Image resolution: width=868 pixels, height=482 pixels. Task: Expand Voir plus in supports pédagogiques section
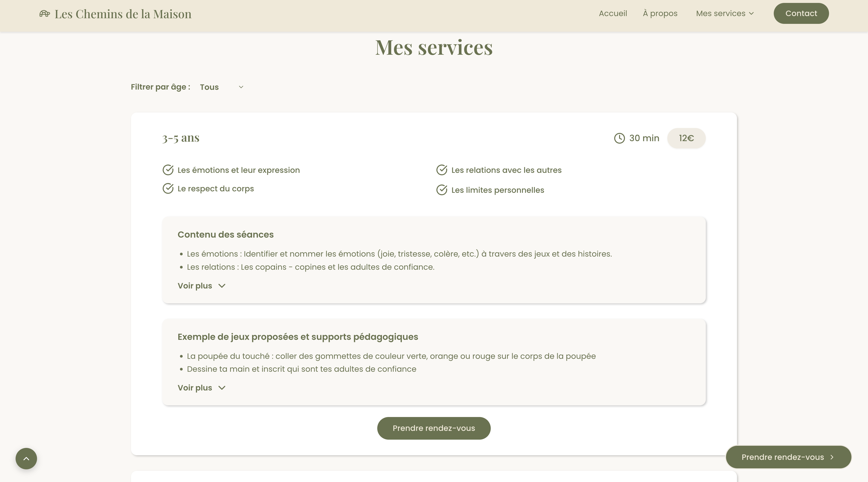pos(201,388)
